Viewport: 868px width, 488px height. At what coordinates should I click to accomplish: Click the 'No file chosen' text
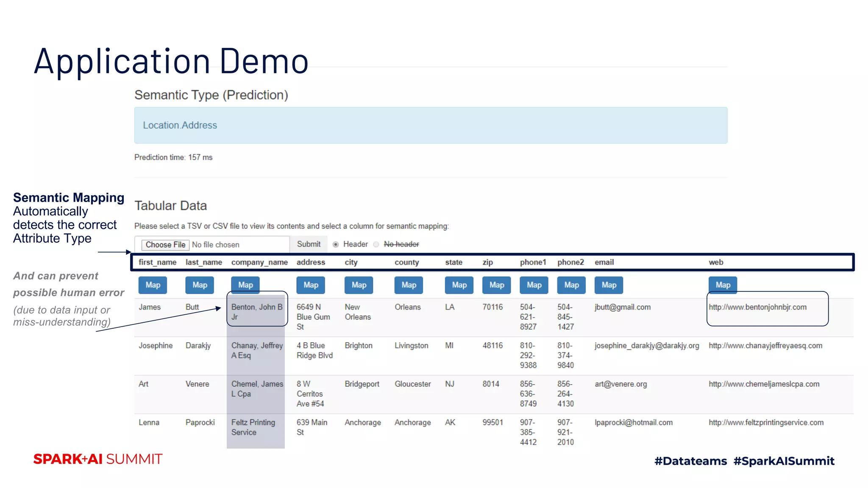pyautogui.click(x=216, y=245)
